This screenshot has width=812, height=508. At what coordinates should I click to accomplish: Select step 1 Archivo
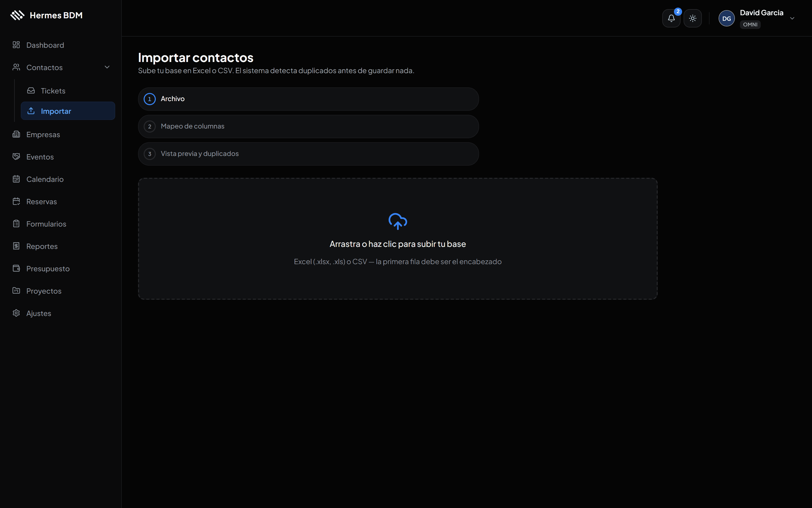tap(308, 99)
